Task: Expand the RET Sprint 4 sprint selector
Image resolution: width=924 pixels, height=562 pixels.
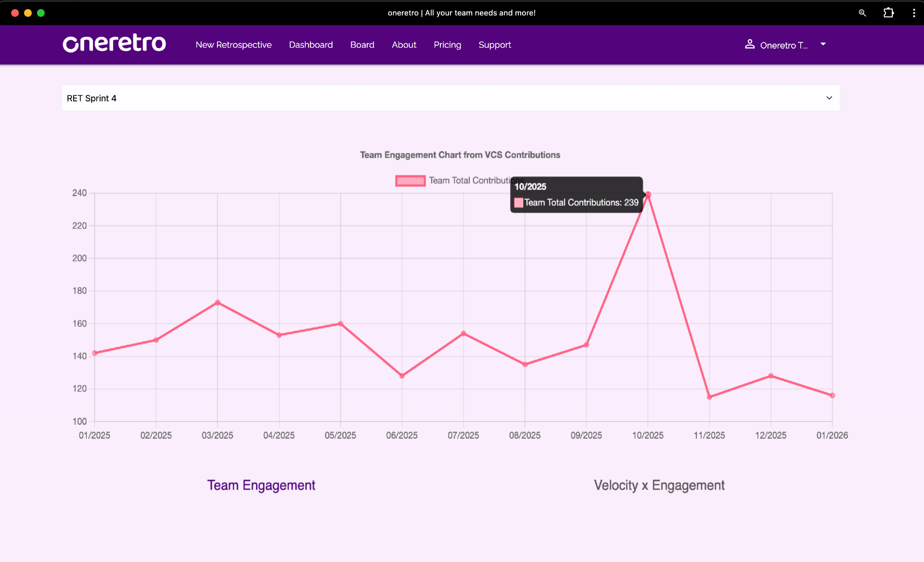Action: pos(450,98)
